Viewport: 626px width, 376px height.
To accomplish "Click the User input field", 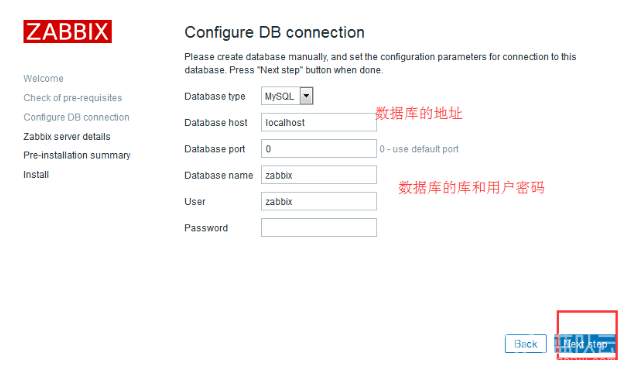I will pyautogui.click(x=319, y=201).
